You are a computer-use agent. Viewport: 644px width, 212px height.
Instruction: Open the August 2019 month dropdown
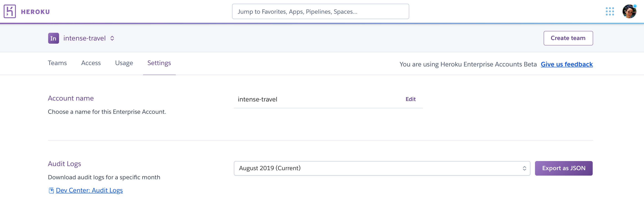pos(382,168)
